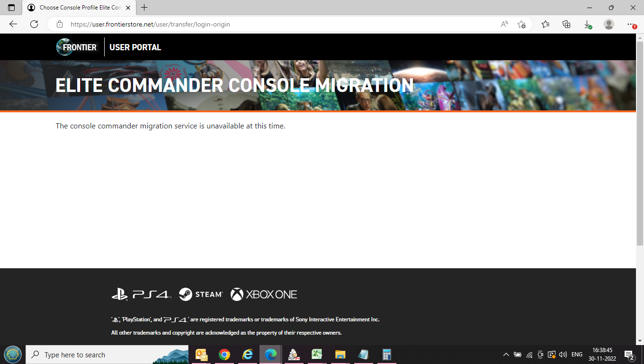Go back to the previous page
This screenshot has width=644, height=364.
point(13,24)
